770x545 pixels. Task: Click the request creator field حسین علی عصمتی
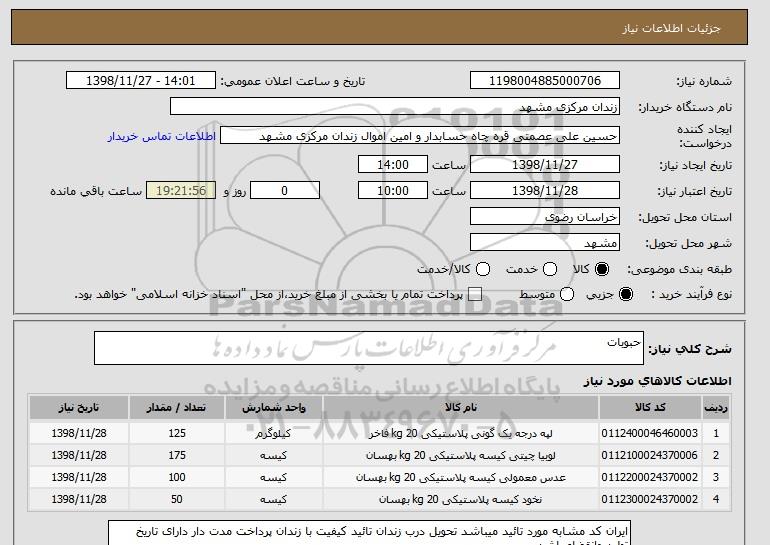coord(420,136)
